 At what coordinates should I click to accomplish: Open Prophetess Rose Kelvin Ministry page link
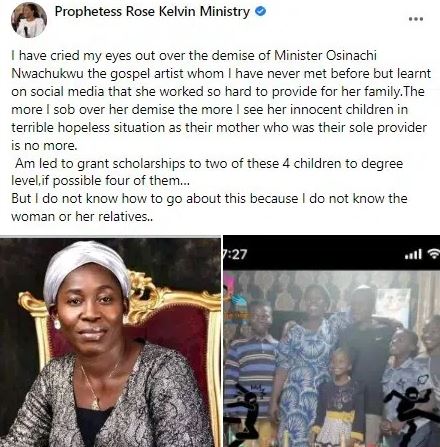[152, 11]
